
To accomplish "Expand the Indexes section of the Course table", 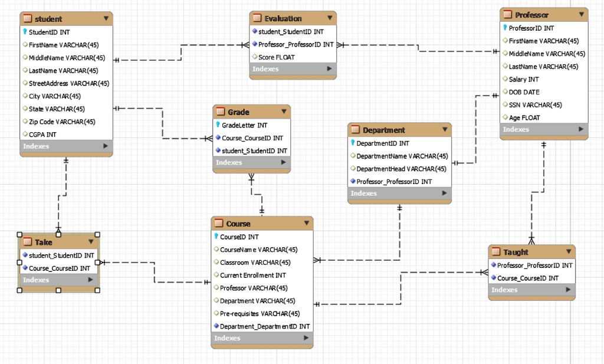I will [306, 337].
